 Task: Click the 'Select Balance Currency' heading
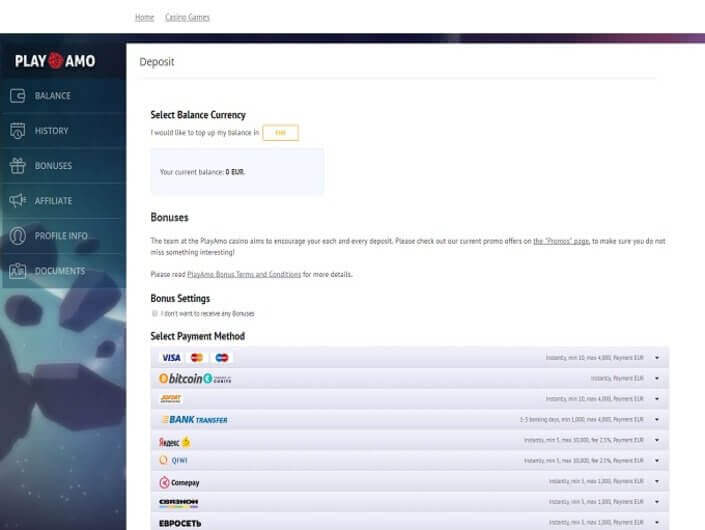(x=198, y=115)
